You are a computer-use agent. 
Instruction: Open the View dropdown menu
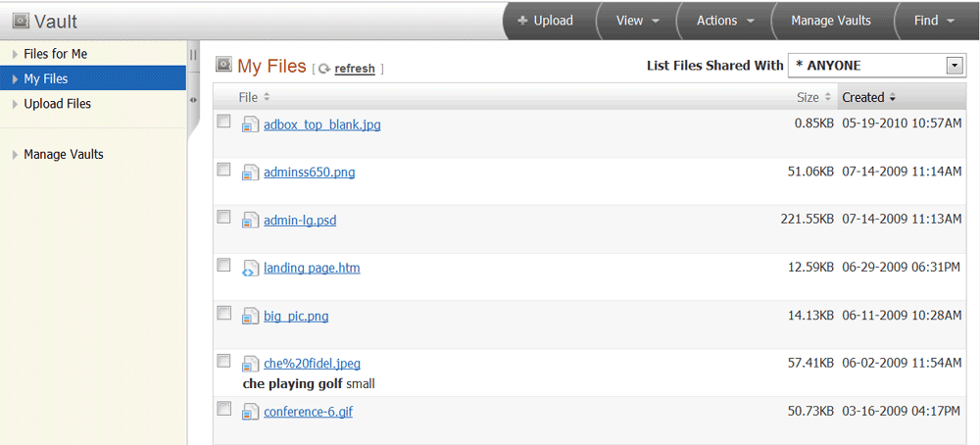point(638,21)
